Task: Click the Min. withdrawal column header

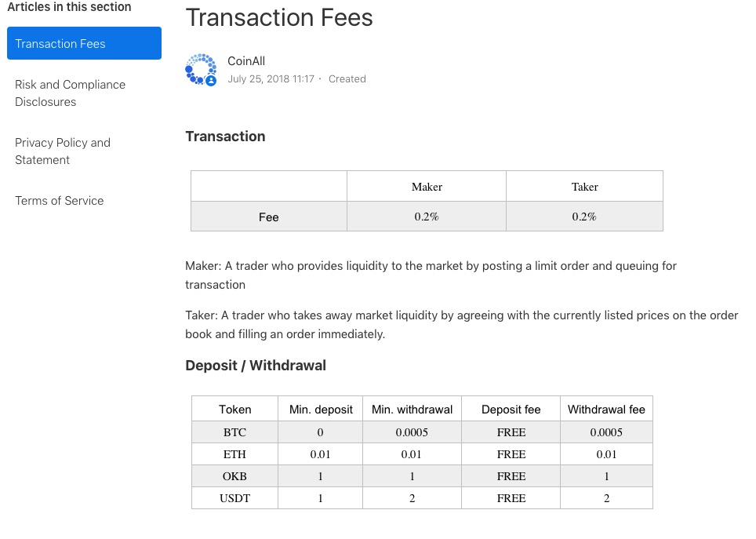Action: (412, 410)
